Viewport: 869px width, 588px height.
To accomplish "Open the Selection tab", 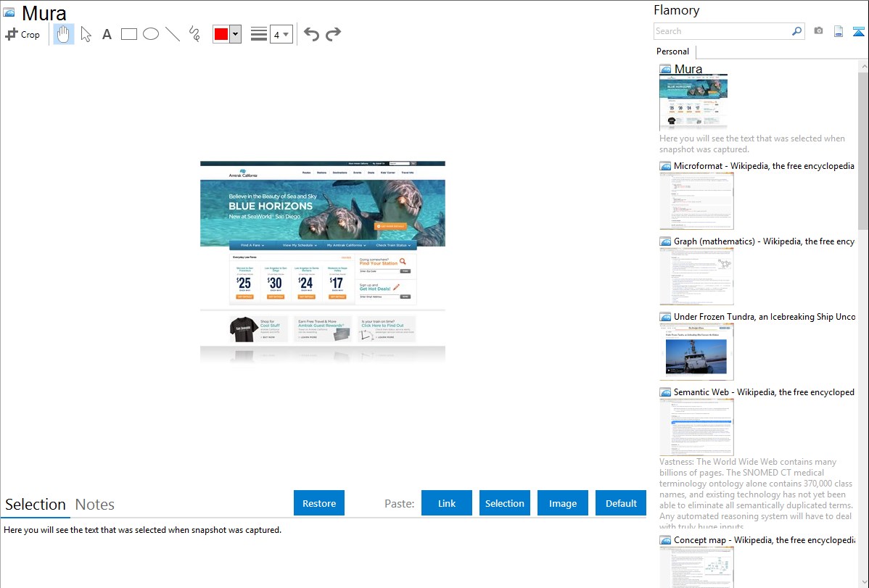I will [36, 505].
